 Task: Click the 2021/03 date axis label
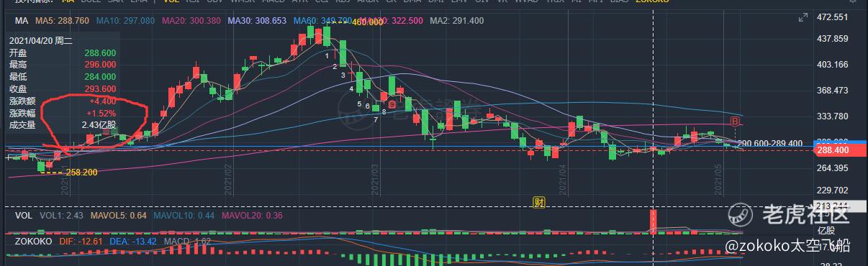(x=375, y=180)
